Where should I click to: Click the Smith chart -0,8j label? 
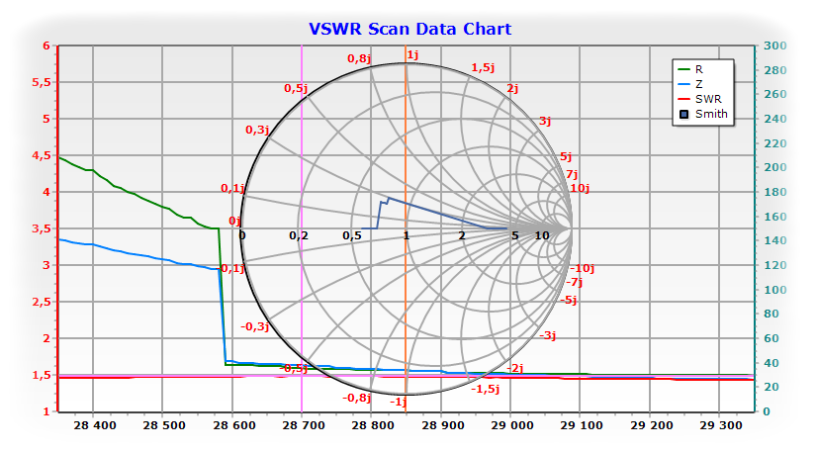point(356,398)
